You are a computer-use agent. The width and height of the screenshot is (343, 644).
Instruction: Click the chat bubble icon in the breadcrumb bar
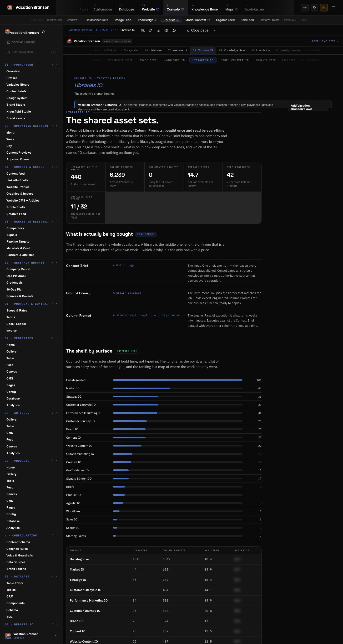click(x=174, y=30)
